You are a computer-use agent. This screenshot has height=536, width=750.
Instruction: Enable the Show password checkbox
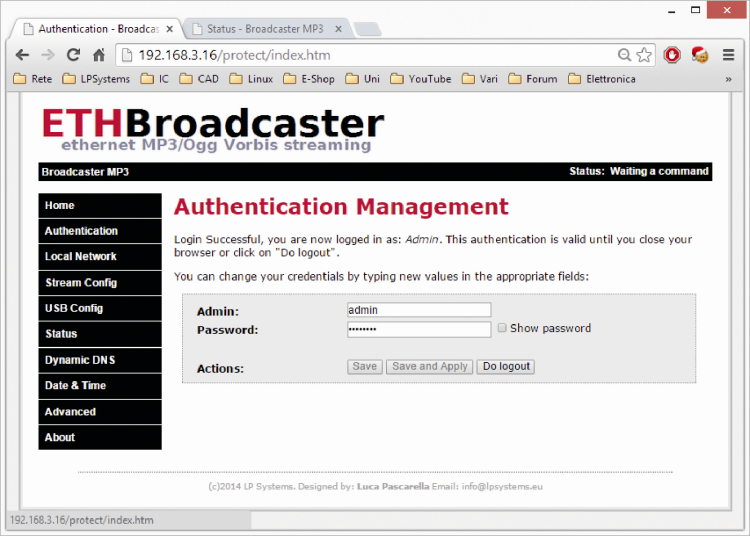pos(503,328)
